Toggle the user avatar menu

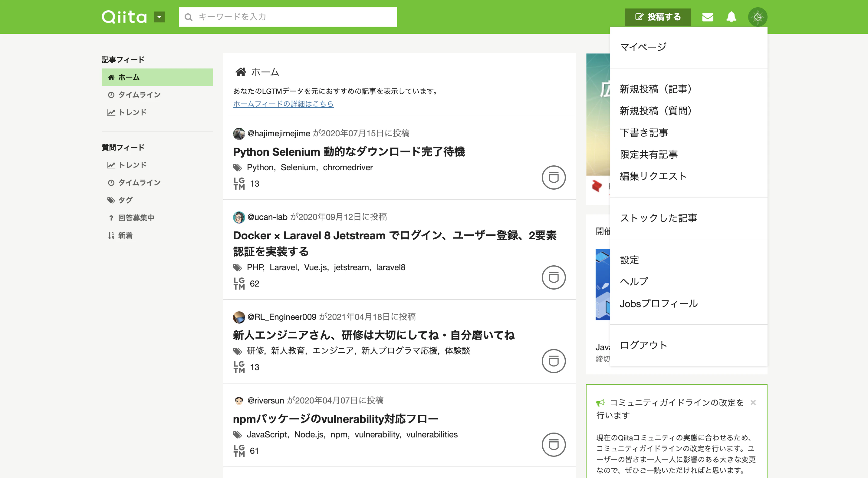click(758, 17)
